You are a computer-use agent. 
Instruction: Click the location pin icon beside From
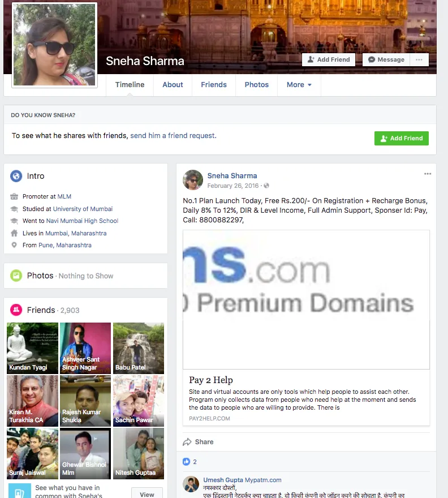[14, 245]
